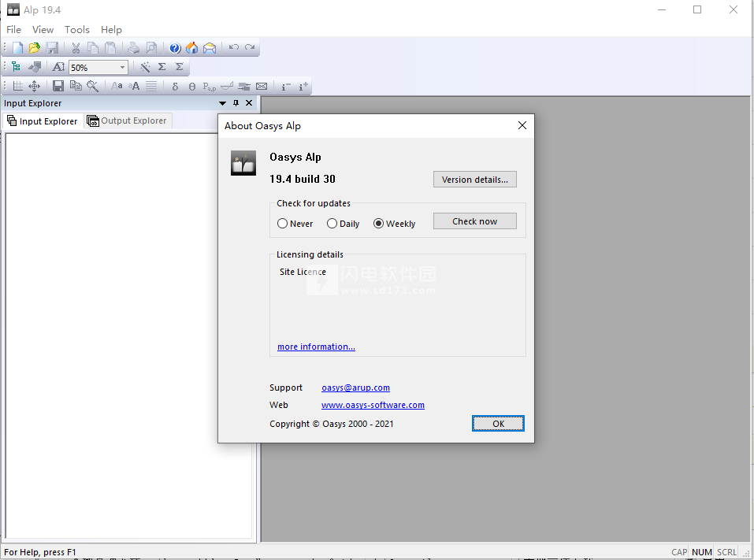Click the SCRL status bar indicator
The height and width of the screenshot is (560, 754).
coord(726,552)
